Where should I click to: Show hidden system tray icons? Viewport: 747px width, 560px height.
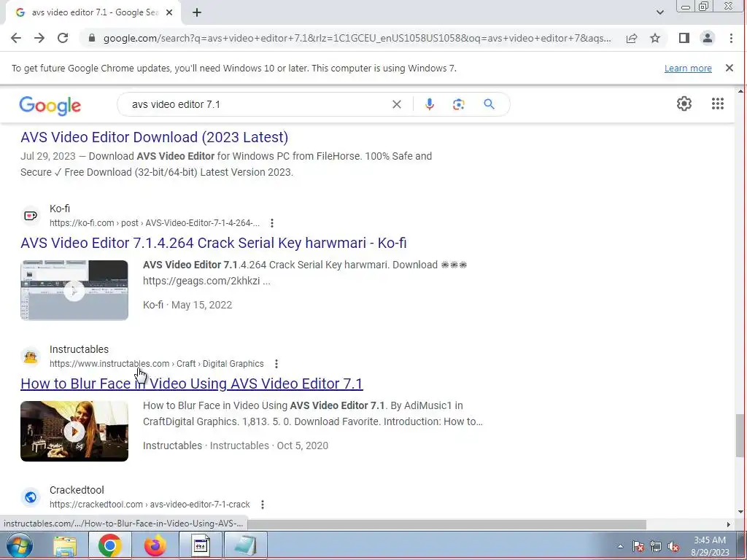[x=620, y=546]
